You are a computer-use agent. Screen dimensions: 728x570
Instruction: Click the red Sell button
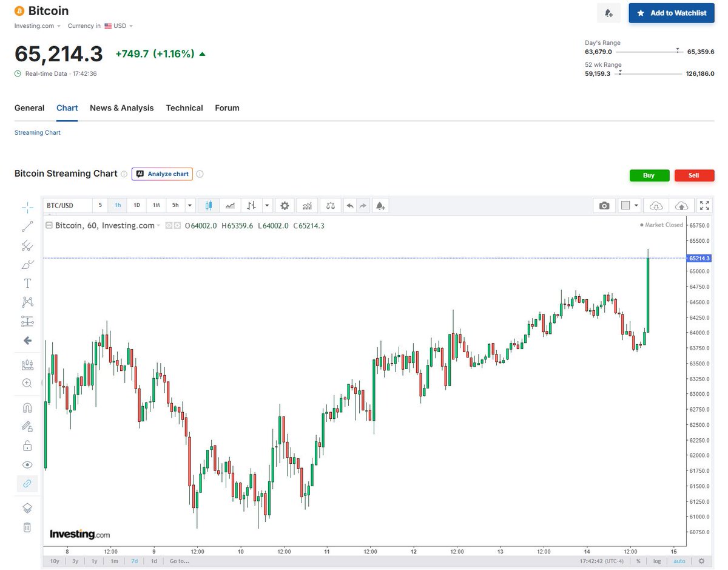(694, 175)
